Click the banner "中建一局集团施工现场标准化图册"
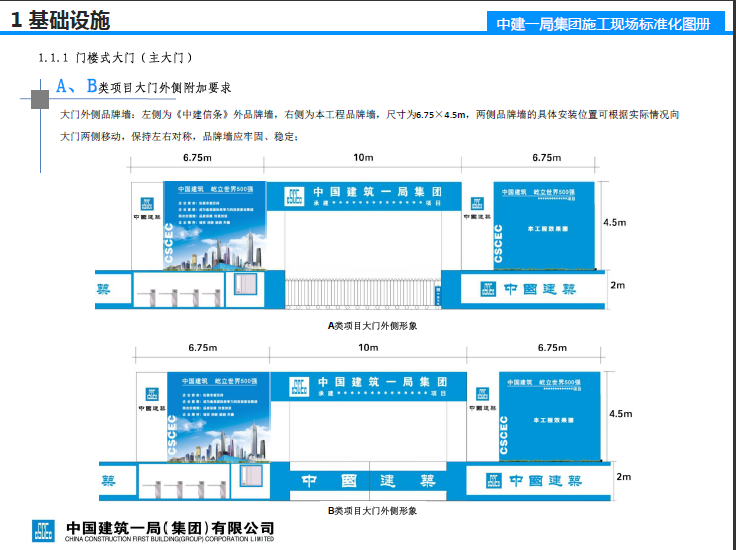This screenshot has width=736, height=550. pos(606,23)
